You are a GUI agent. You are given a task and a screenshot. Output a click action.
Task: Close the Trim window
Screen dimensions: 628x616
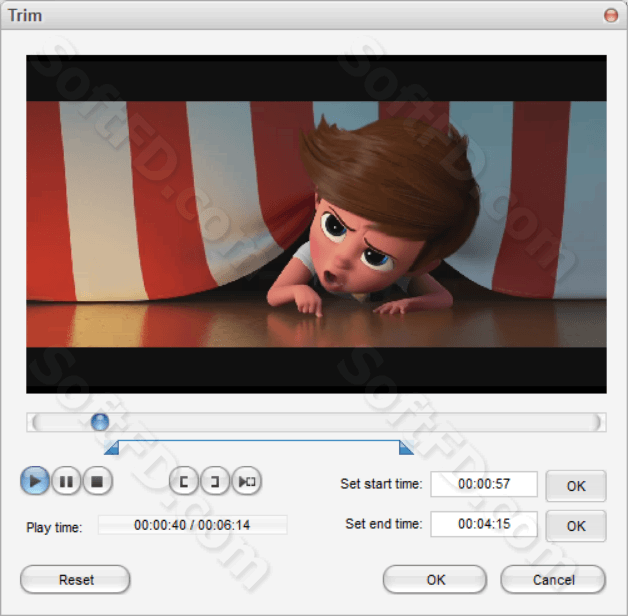pyautogui.click(x=611, y=15)
